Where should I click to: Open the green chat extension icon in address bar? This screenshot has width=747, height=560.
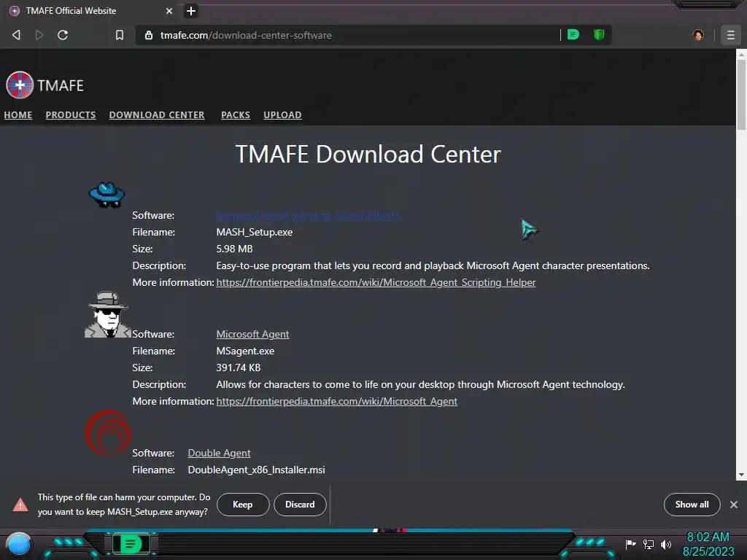click(x=573, y=34)
